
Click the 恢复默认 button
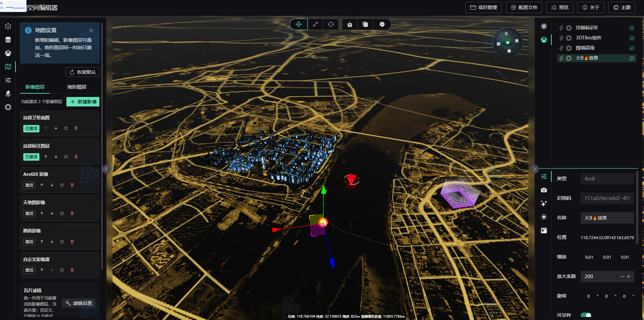(83, 72)
